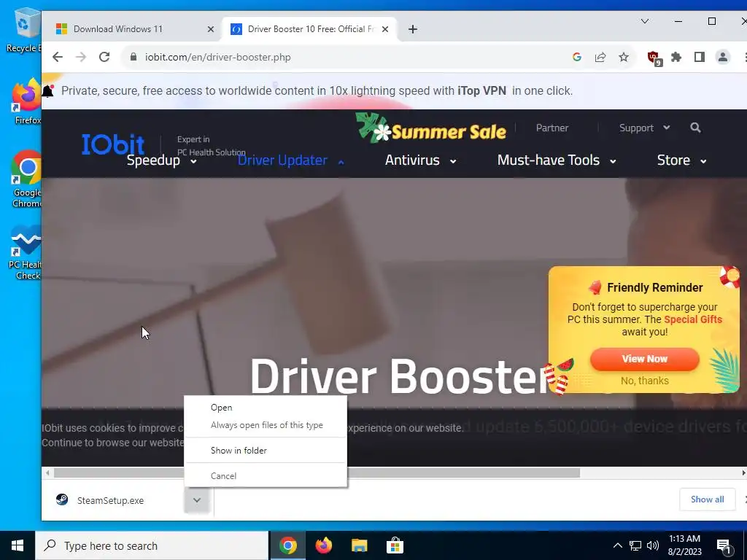The width and height of the screenshot is (747, 560).
Task: Reload the page with the refresh icon
Action: 104,57
